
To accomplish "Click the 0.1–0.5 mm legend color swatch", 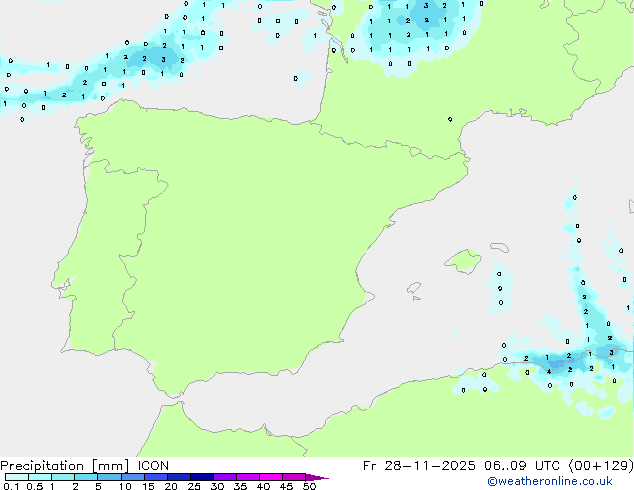I will tap(17, 477).
